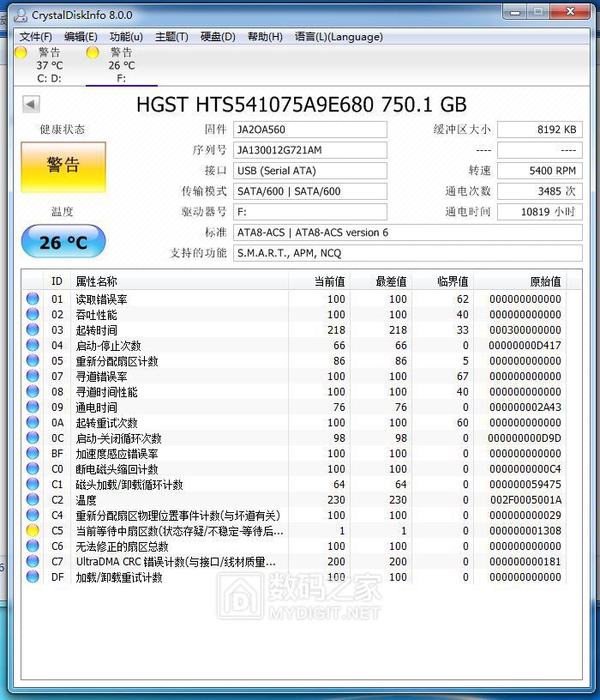The width and height of the screenshot is (600, 700).
Task: Click the serial number field JA130012G721AM
Action: tap(310, 150)
